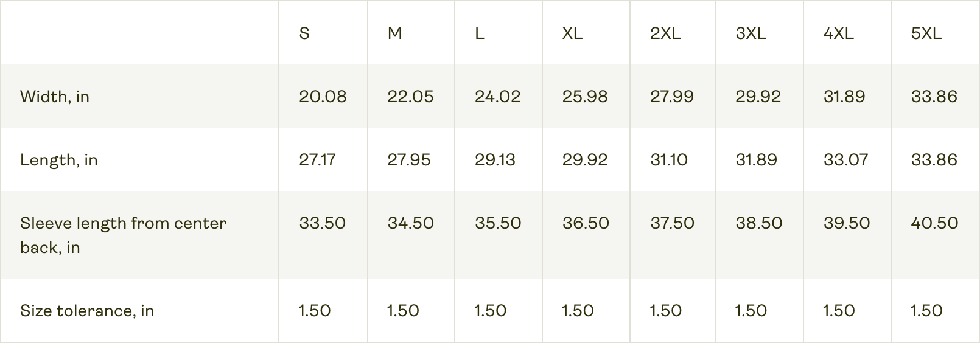980x343 pixels.
Task: Select width value 31.89 in 4XL column
Action: (844, 97)
